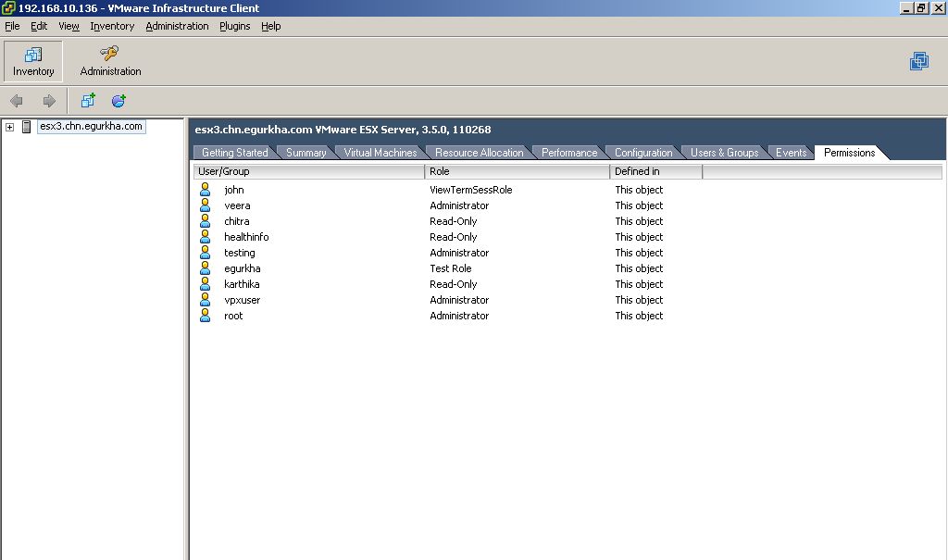Viewport: 948px width, 560px height.
Task: Select the user icon next to healthinfo
Action: pyautogui.click(x=206, y=236)
